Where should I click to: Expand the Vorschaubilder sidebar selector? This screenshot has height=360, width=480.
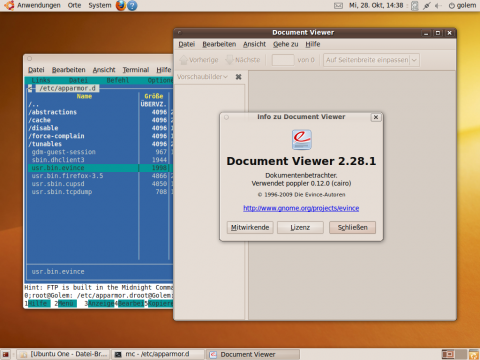click(202, 77)
